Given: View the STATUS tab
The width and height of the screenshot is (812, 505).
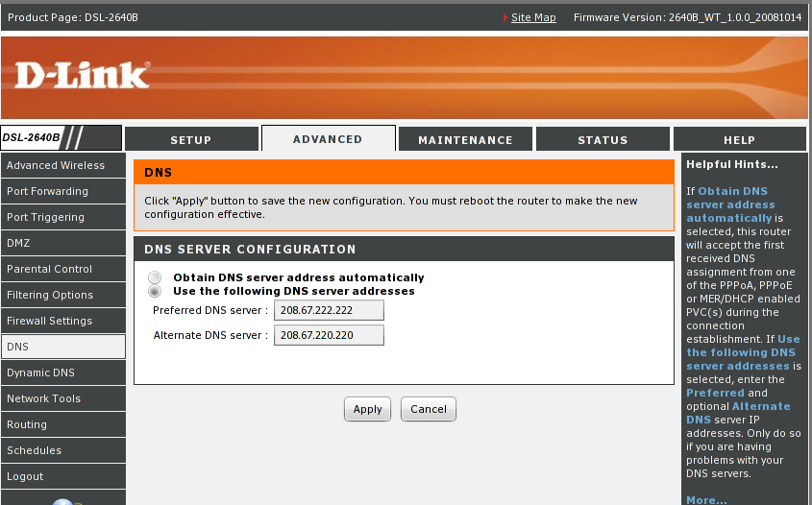Looking at the screenshot, I should (x=603, y=140).
